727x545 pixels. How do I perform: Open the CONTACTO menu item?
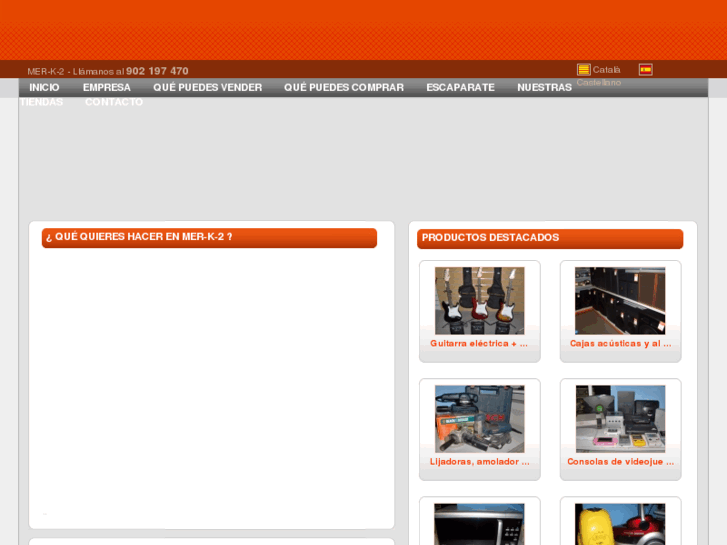[x=113, y=102]
